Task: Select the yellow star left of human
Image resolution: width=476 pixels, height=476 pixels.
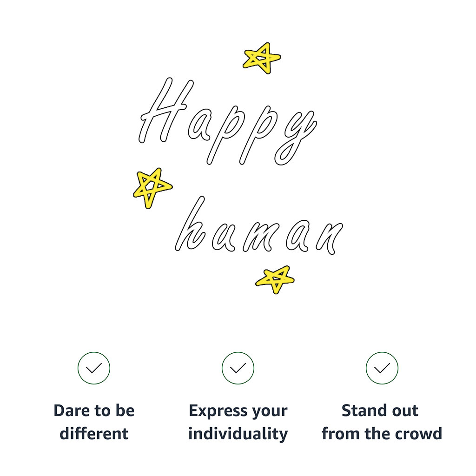Action: pyautogui.click(x=152, y=188)
